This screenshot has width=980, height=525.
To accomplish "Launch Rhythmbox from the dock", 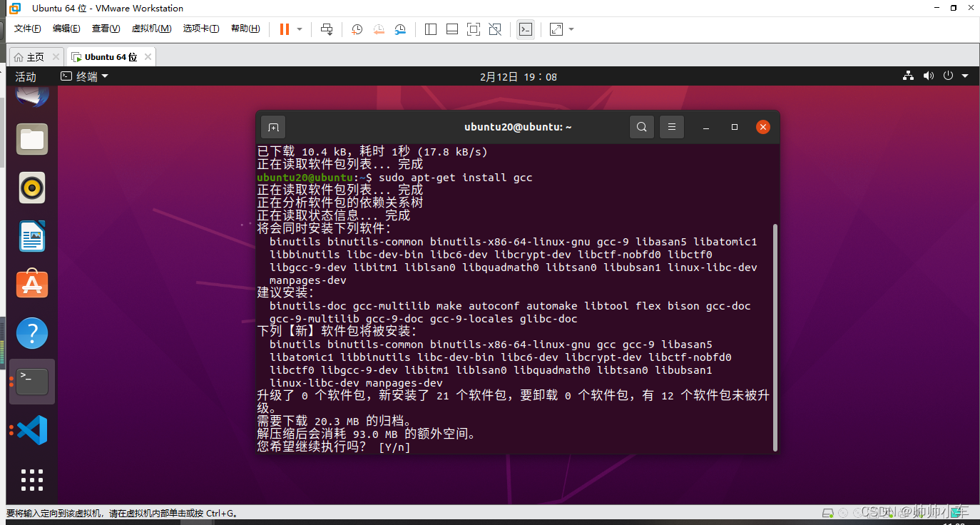I will click(x=32, y=188).
